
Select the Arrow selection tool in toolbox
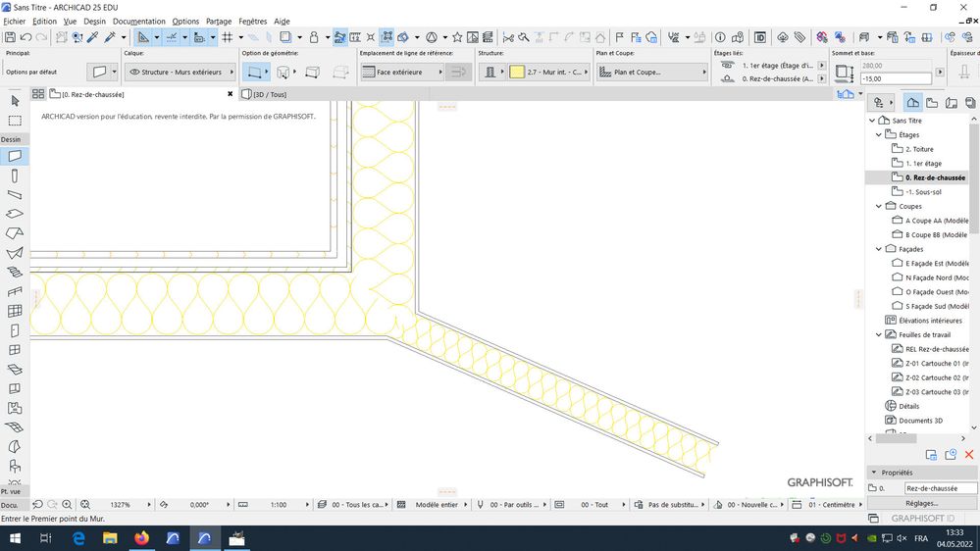[x=15, y=101]
